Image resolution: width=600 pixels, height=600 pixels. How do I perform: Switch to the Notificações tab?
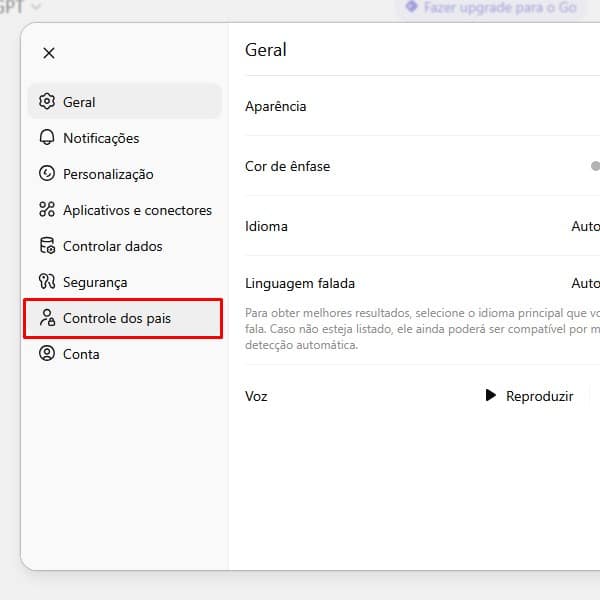[101, 138]
